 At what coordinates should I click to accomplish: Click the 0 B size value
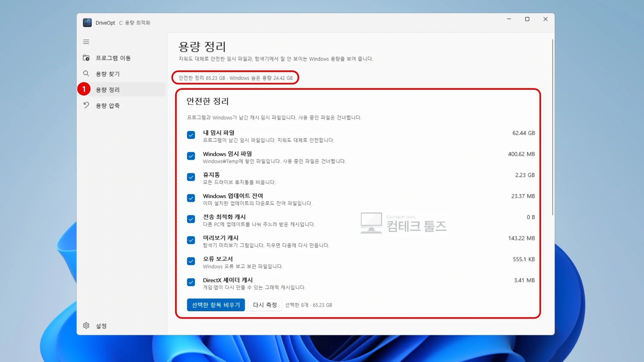[531, 217]
